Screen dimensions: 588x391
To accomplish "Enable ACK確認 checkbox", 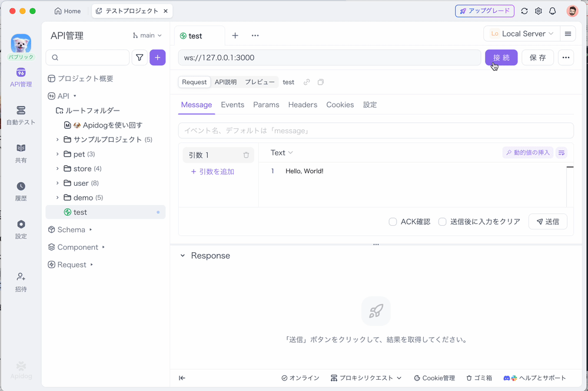I will point(393,222).
